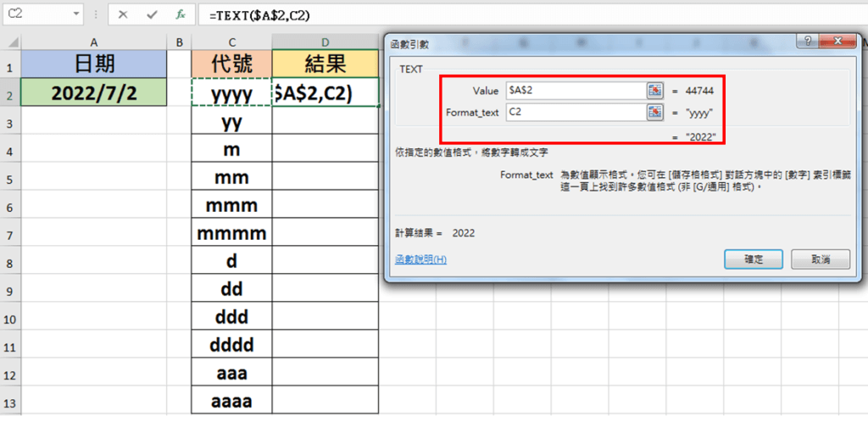
Task: Select the date cell 2022/7/2
Action: click(93, 93)
